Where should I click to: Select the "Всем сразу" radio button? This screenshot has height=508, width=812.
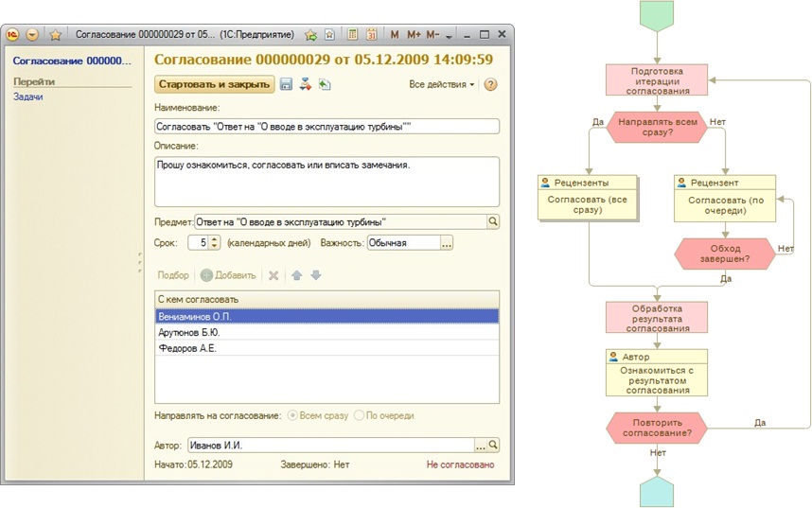click(292, 415)
